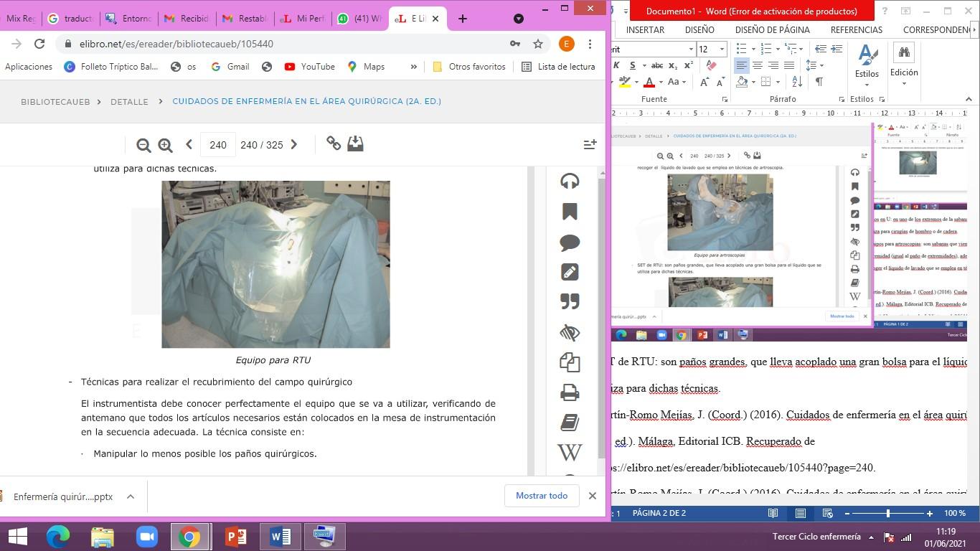Justify the paragraph text in Word
980x551 pixels.
point(788,65)
